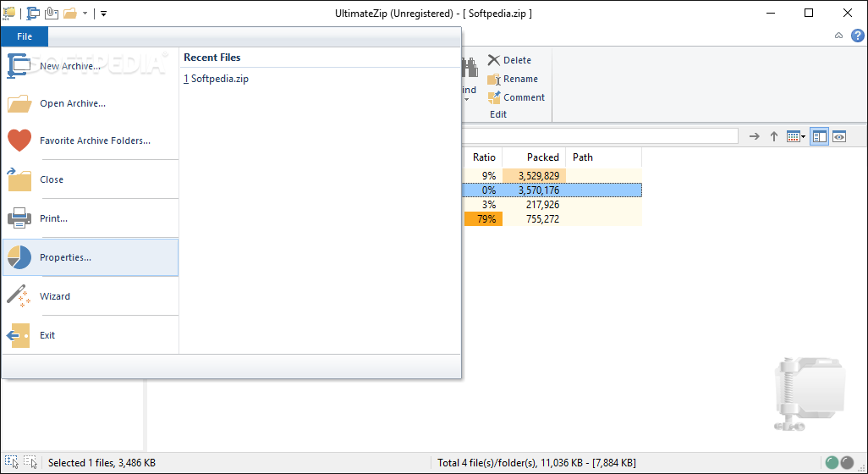Viewport: 868px width, 474px height.
Task: Launch the Wizard from the File menu
Action: pos(91,296)
